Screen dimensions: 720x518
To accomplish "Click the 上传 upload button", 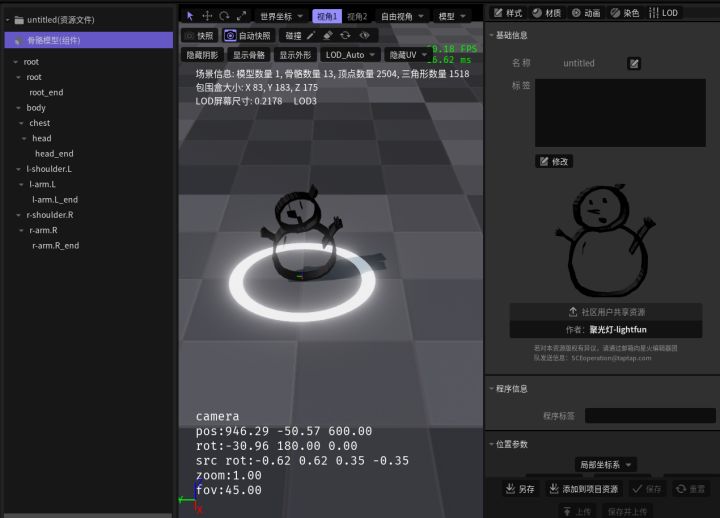I will coord(577,511).
